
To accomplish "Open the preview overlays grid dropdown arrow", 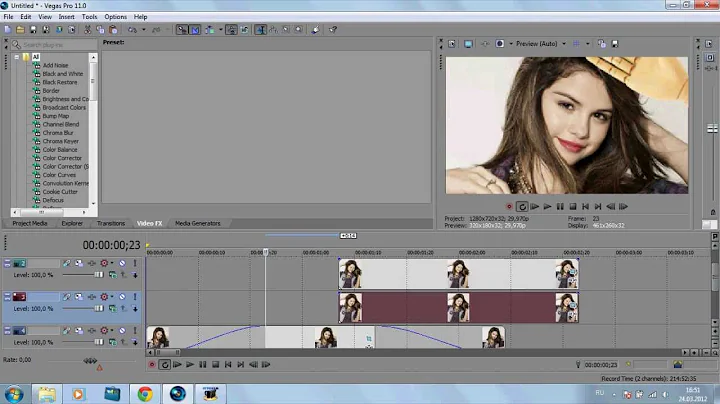I will pyautogui.click(x=587, y=44).
